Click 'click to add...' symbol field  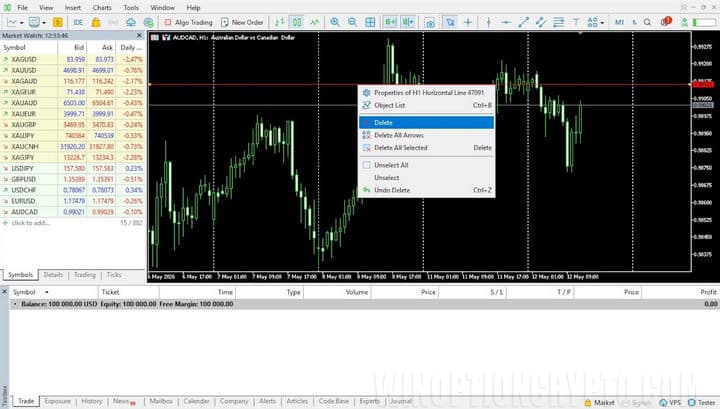point(30,223)
